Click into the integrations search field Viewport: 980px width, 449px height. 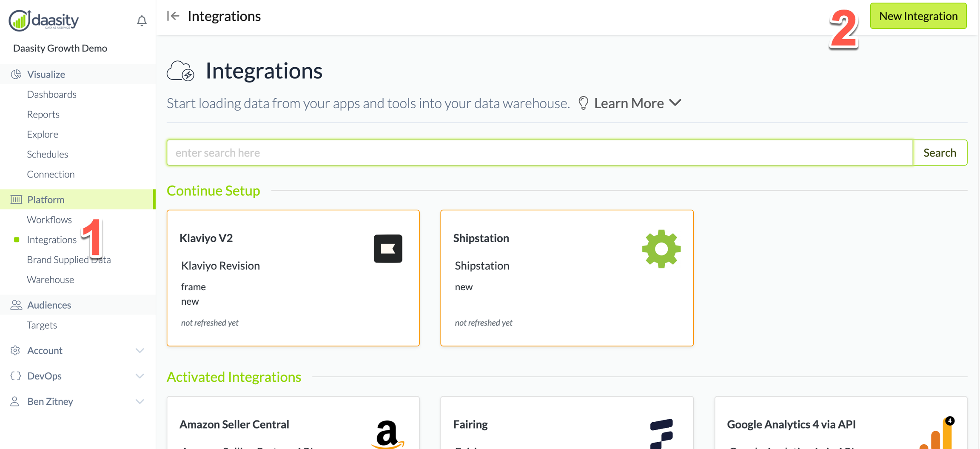coord(539,153)
